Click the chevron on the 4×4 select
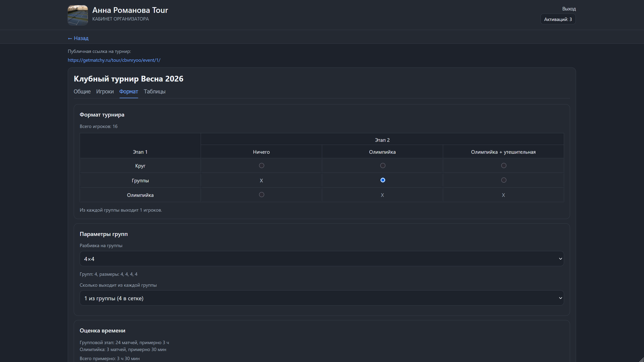The image size is (644, 362). tap(560, 259)
